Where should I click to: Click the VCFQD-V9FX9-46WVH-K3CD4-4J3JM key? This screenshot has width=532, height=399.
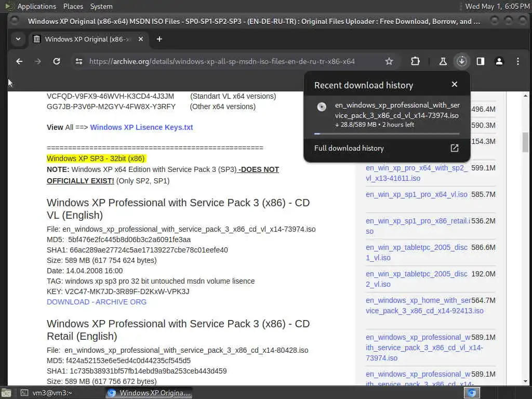[110, 96]
